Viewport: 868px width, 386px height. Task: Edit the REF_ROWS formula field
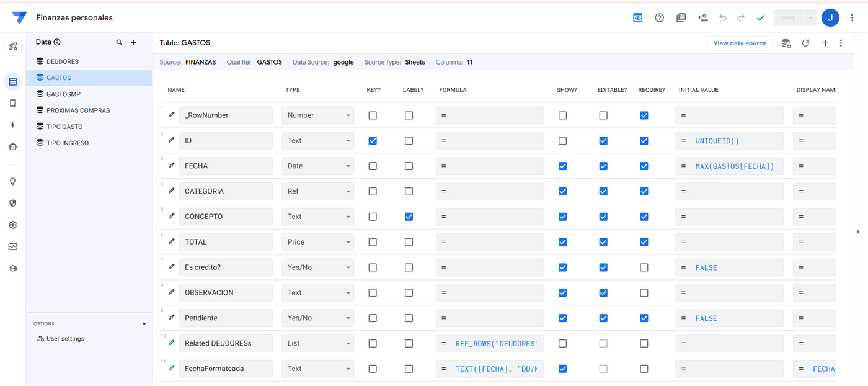coord(490,343)
